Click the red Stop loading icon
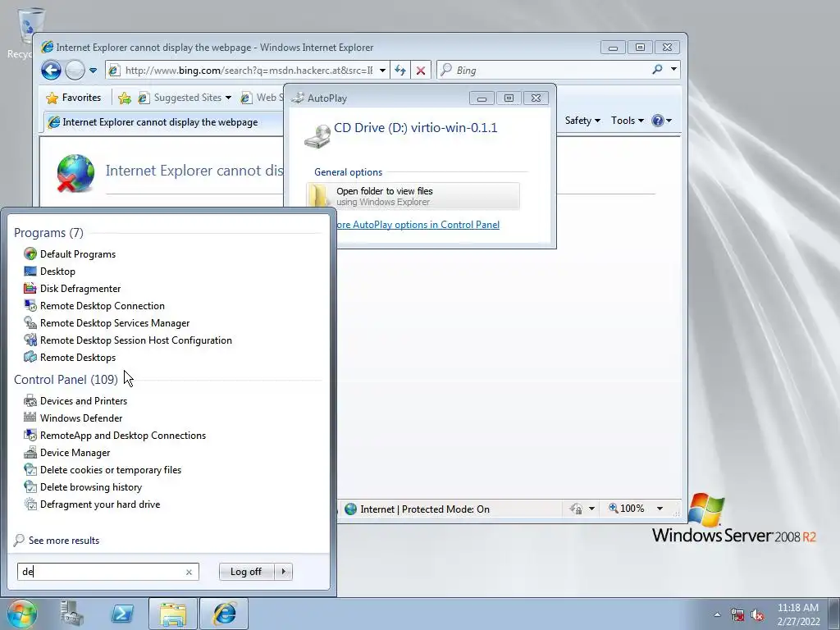The image size is (840, 630). coord(421,71)
